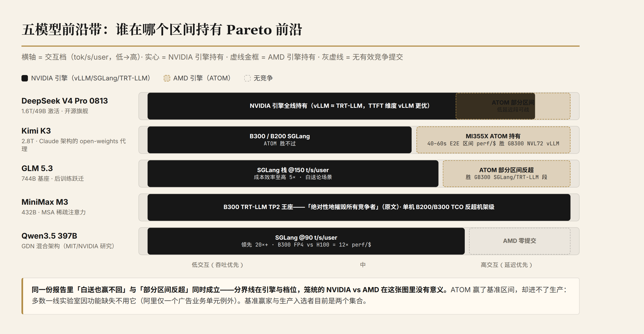Click the bar B300 / B200 SGLang
Screen dimensions: 644x334
pyautogui.click(x=279, y=140)
